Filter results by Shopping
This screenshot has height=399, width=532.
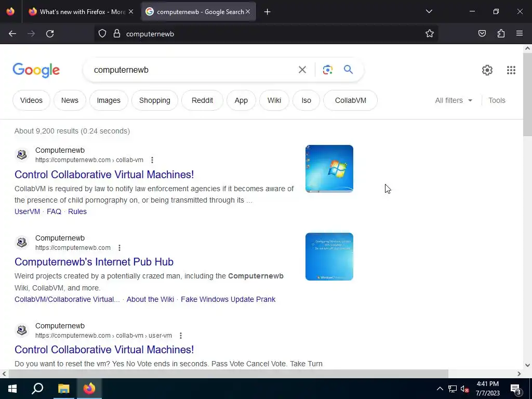point(155,100)
